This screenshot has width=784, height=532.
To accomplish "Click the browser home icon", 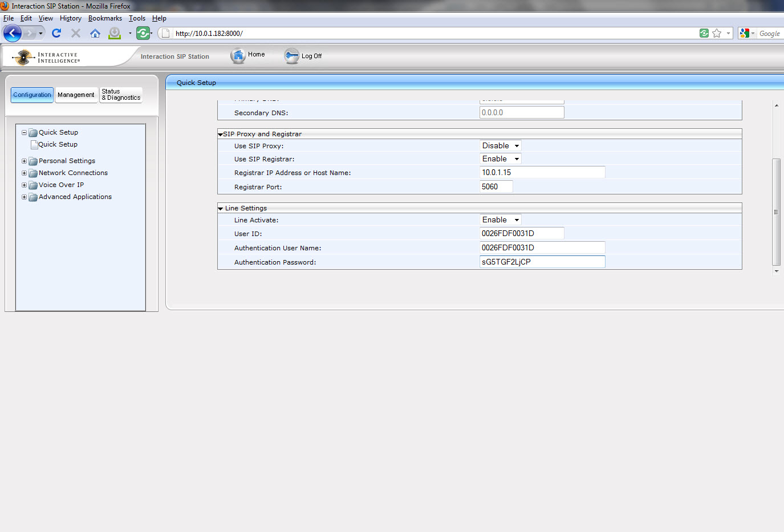I will [x=95, y=33].
